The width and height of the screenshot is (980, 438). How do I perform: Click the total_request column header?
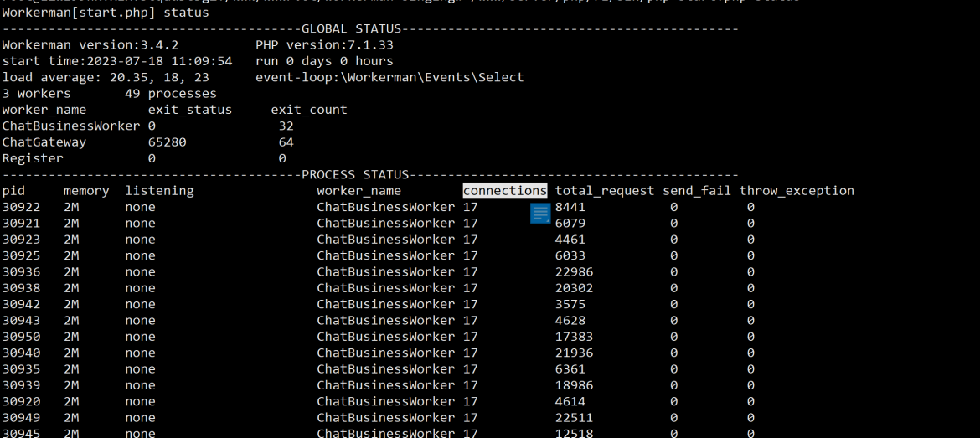(605, 191)
